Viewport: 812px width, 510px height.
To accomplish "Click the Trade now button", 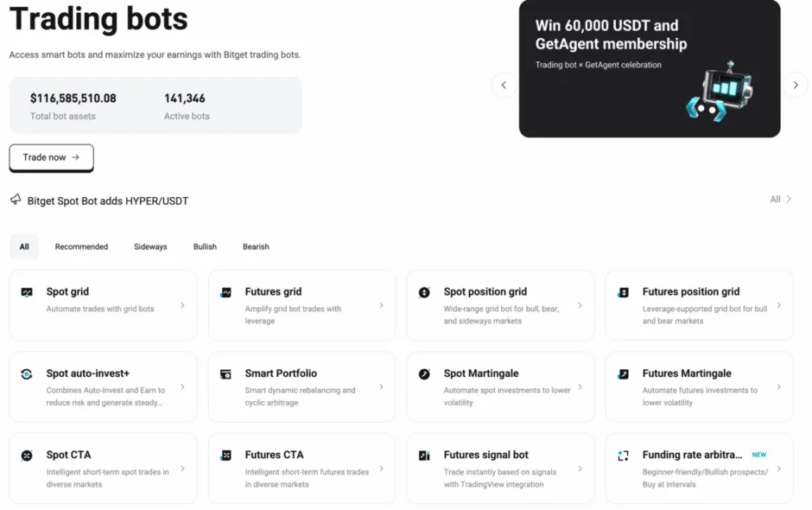I will 51,158.
